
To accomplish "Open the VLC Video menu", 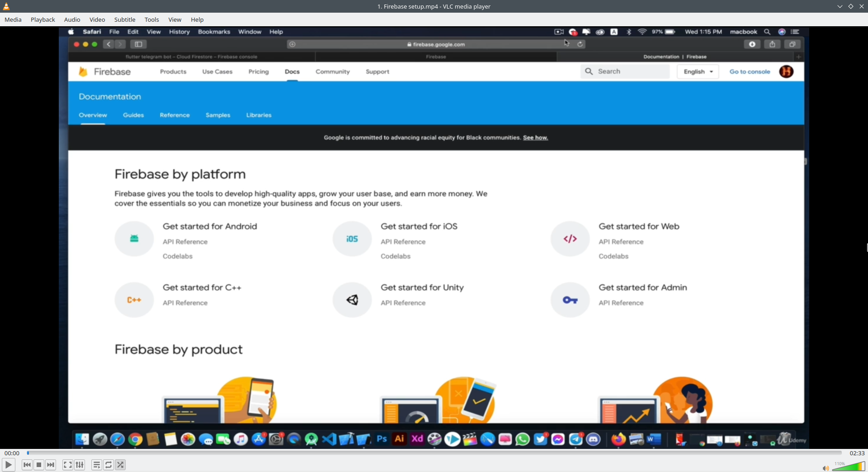I will click(97, 19).
